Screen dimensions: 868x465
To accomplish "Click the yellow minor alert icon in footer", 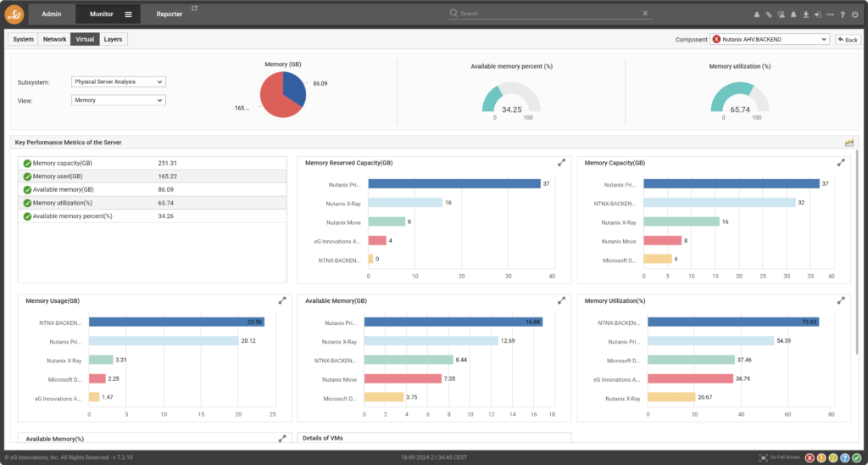I will point(833,458).
